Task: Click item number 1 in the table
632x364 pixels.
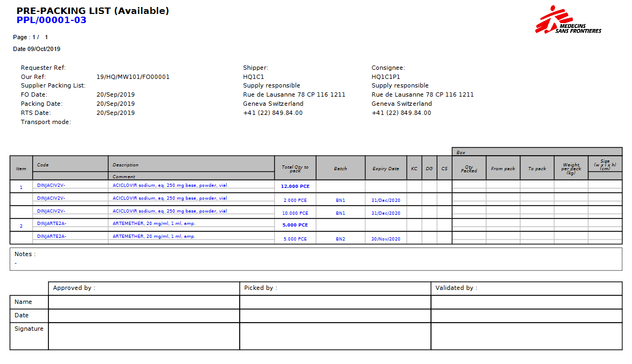Action: click(21, 187)
